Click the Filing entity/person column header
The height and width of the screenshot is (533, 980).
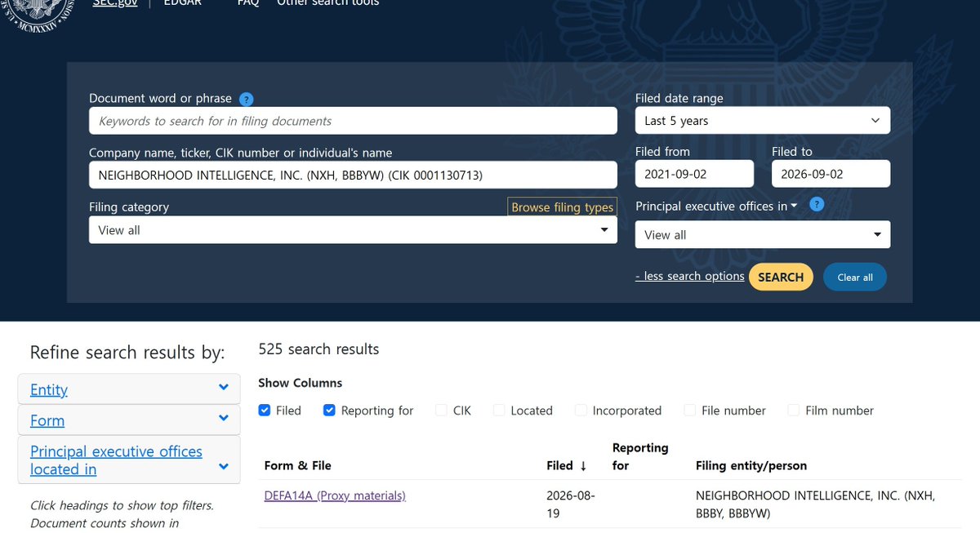click(x=751, y=466)
